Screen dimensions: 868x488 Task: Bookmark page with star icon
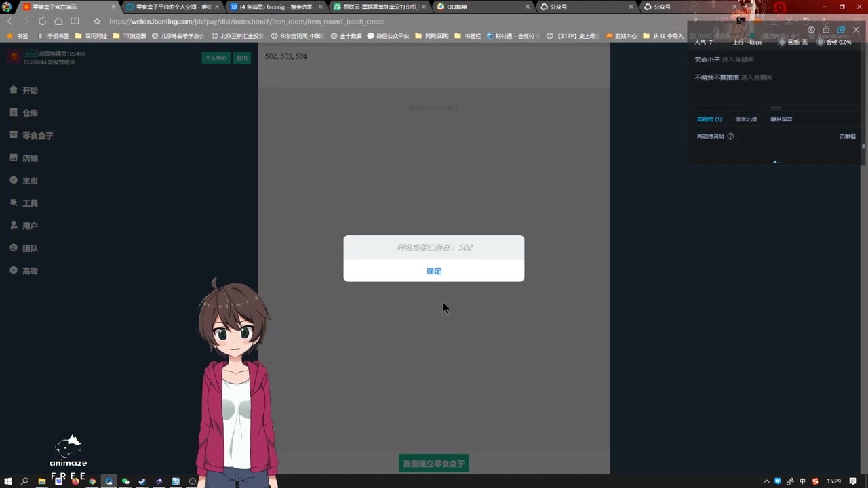click(x=97, y=21)
